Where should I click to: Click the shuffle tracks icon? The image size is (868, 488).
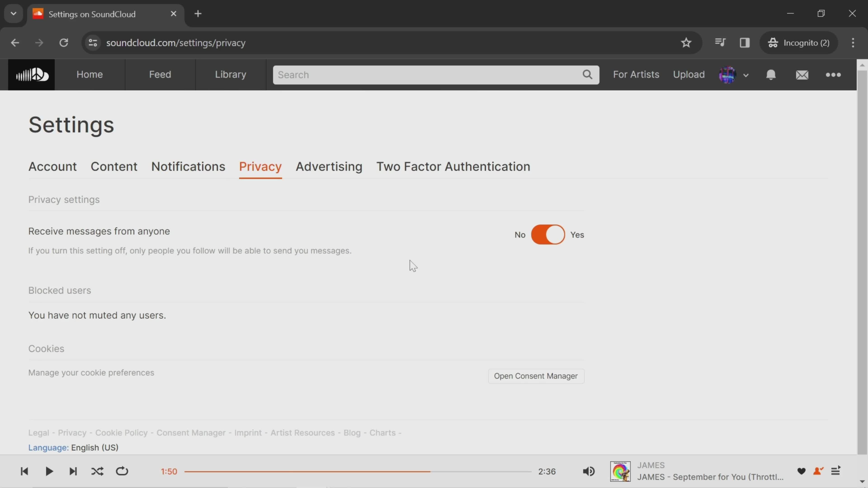click(x=97, y=471)
